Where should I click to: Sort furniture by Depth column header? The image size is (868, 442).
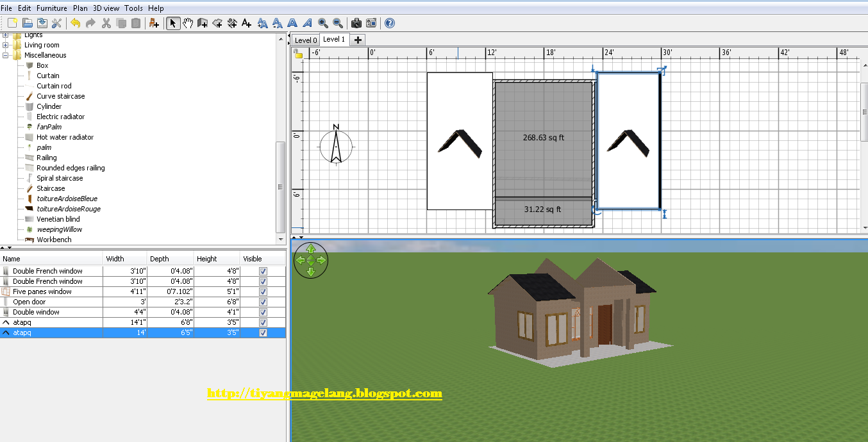pos(171,259)
